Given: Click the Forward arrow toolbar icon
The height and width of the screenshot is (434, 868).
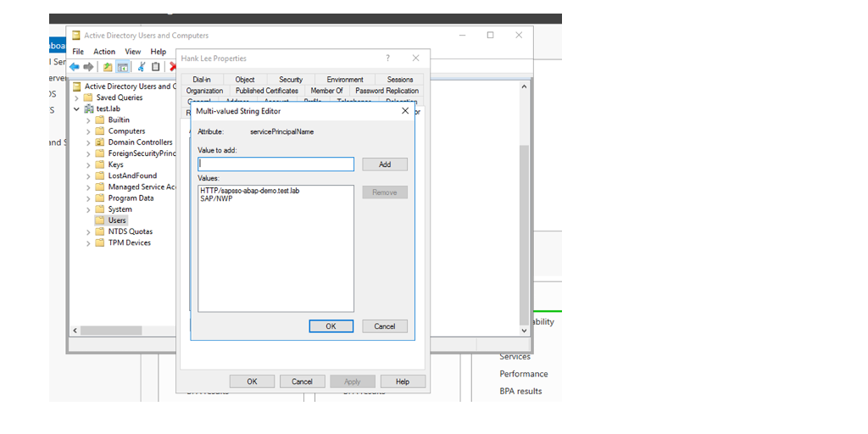Looking at the screenshot, I should [x=88, y=67].
